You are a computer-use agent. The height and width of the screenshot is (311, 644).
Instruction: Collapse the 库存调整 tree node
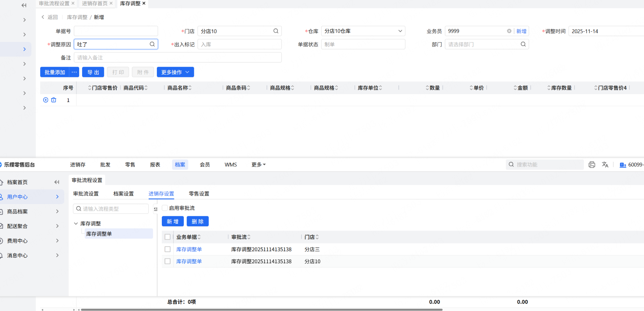point(76,223)
